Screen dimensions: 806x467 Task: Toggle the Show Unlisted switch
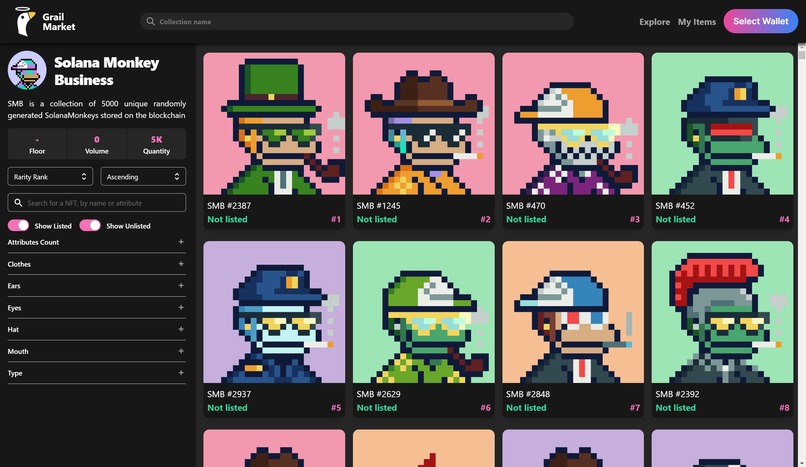pos(90,226)
